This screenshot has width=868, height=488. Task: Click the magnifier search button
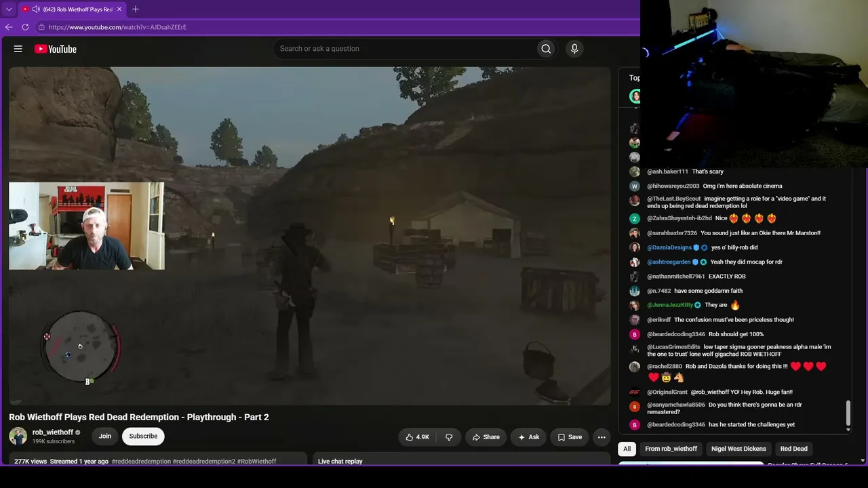click(546, 49)
